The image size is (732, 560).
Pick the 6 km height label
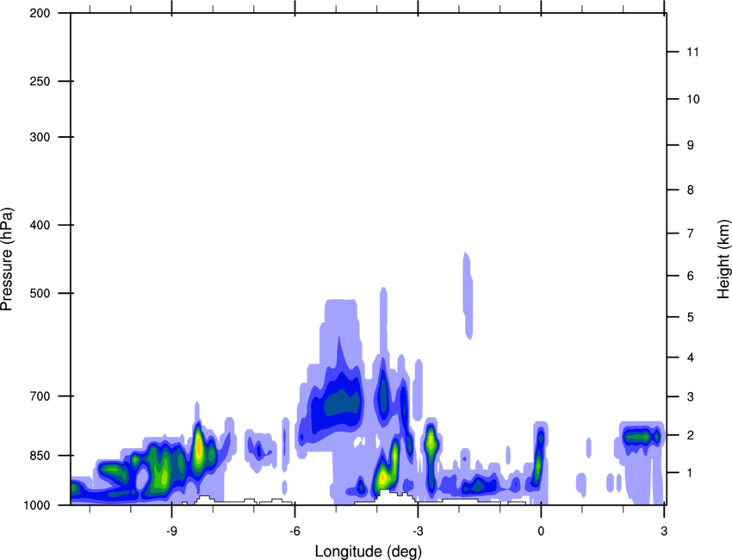click(691, 276)
